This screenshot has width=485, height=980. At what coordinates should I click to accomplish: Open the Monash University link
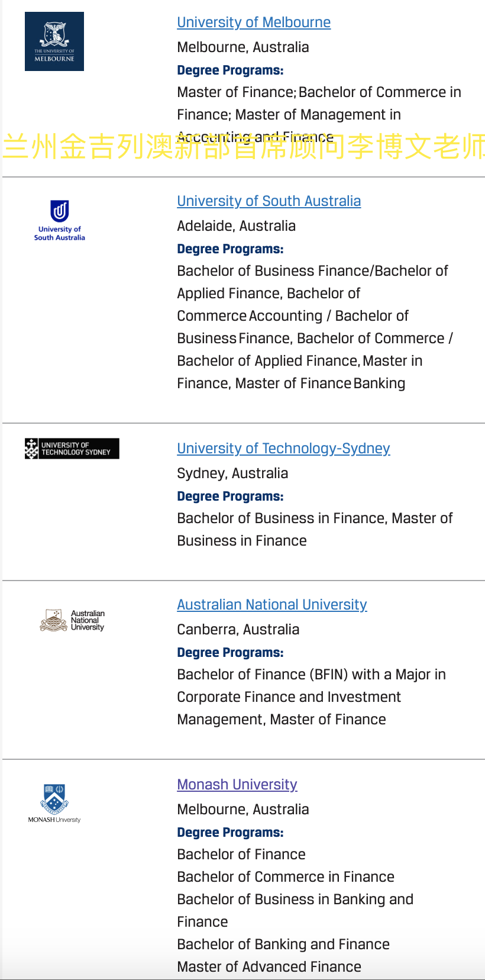tap(237, 785)
